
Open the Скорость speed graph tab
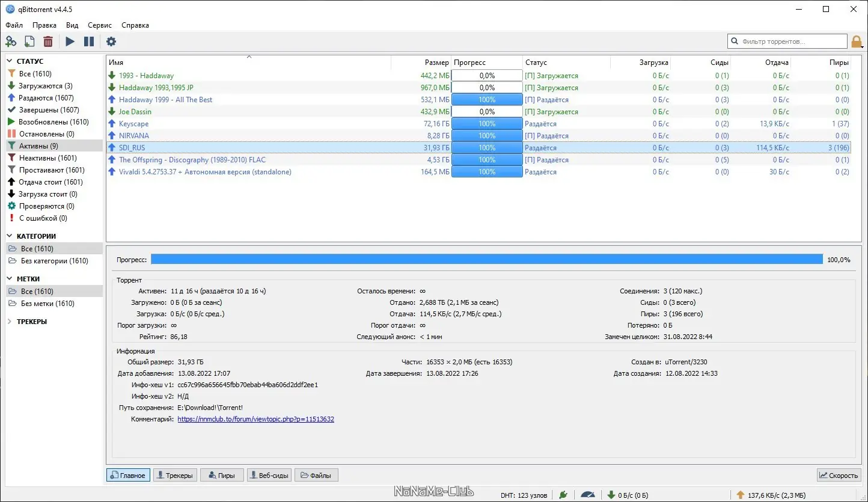[x=839, y=476]
